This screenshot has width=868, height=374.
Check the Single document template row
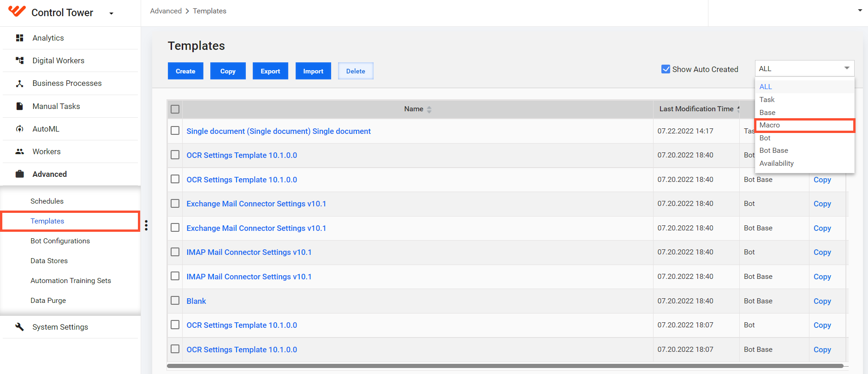pos(175,131)
